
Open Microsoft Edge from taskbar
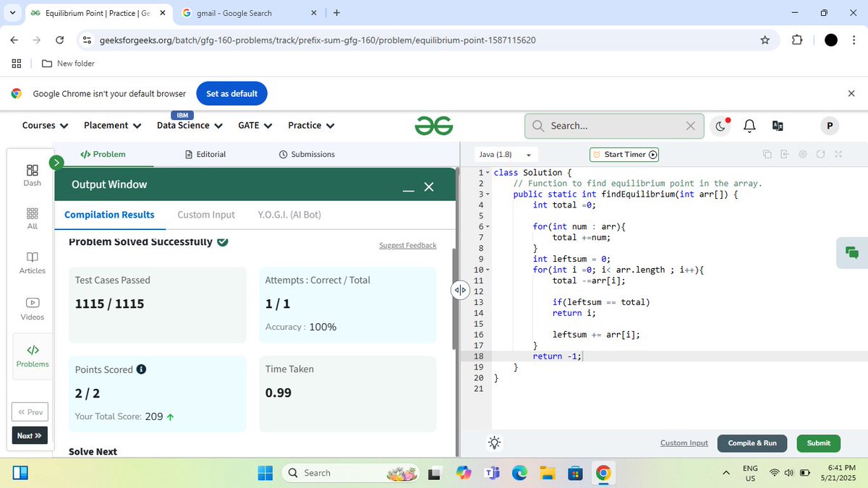point(520,473)
